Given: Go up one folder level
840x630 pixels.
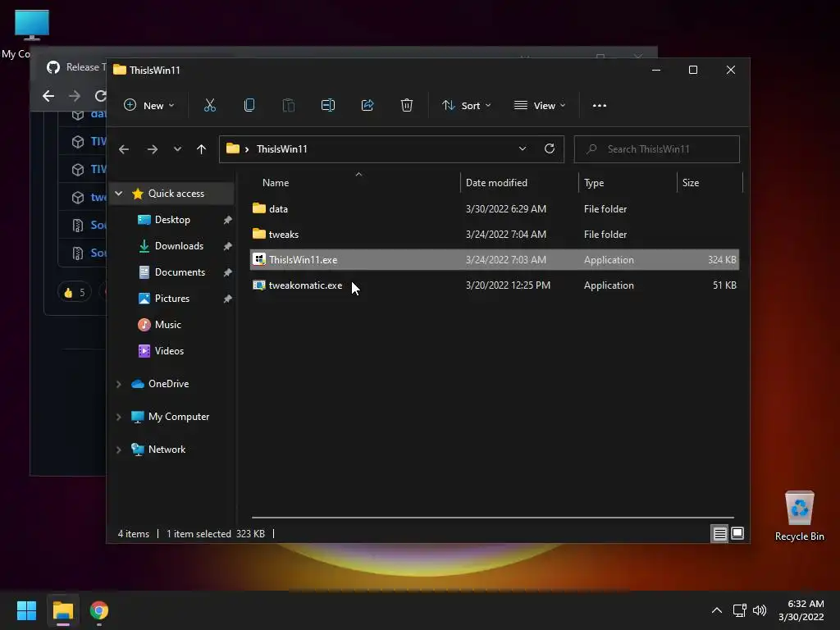Looking at the screenshot, I should coord(202,149).
